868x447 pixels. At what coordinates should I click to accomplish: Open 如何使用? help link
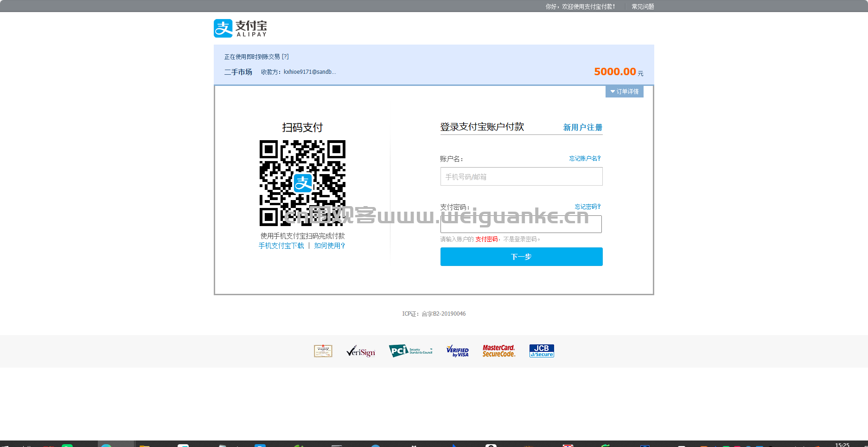point(330,246)
